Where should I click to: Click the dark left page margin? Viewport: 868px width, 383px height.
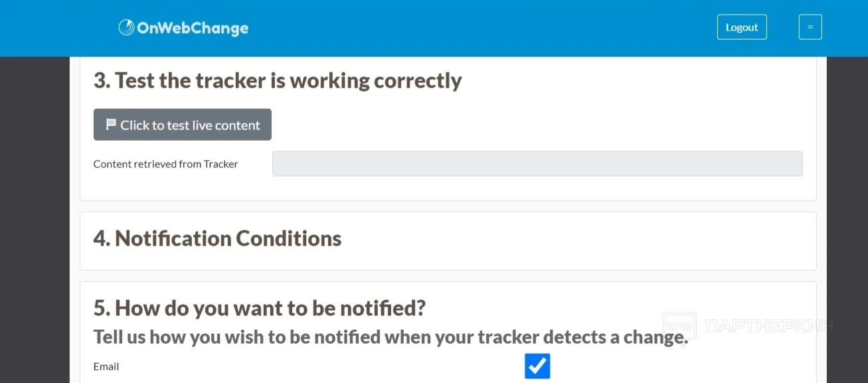35,219
